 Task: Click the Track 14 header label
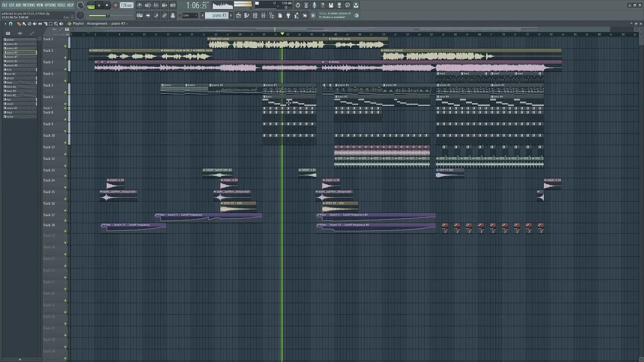pyautogui.click(x=49, y=180)
